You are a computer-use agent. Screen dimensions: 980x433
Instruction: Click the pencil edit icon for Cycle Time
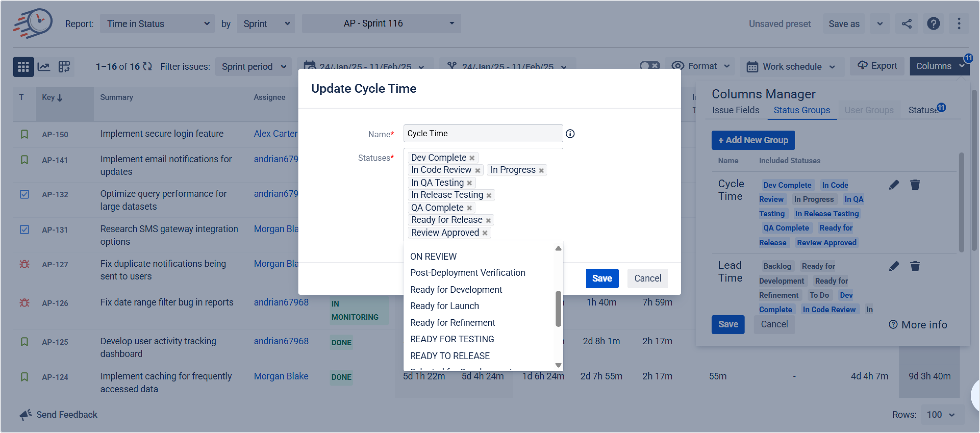[x=894, y=185]
